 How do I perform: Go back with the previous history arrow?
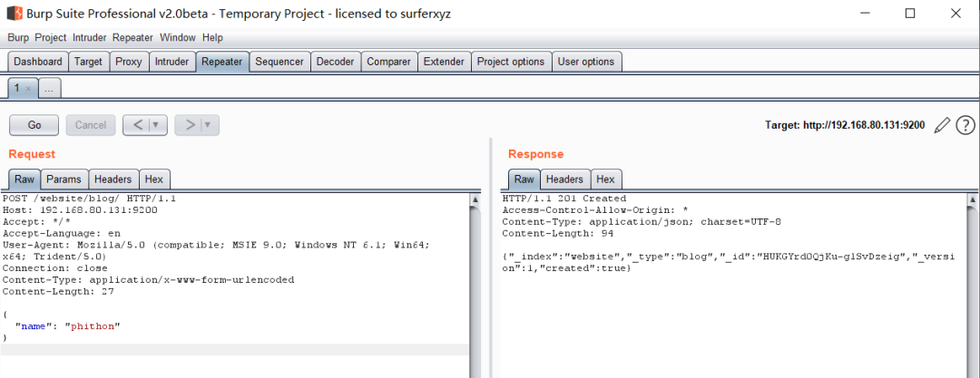(x=138, y=125)
